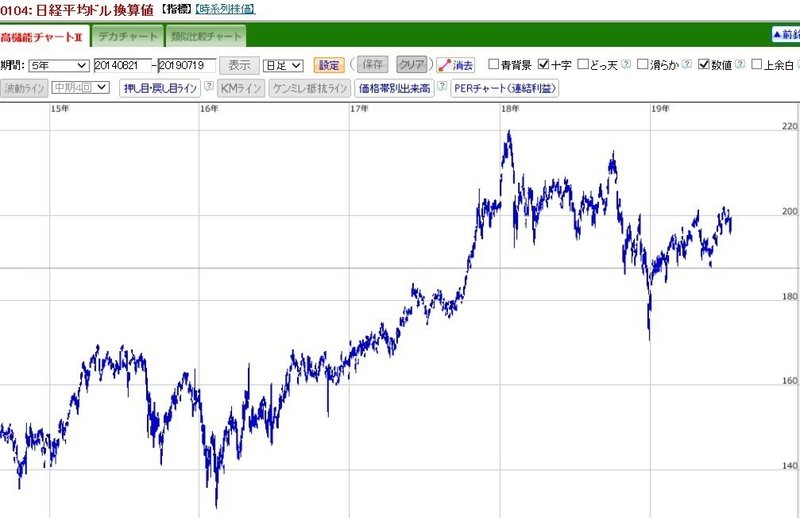Click the クリア clear button
The image size is (800, 518).
[x=412, y=64]
